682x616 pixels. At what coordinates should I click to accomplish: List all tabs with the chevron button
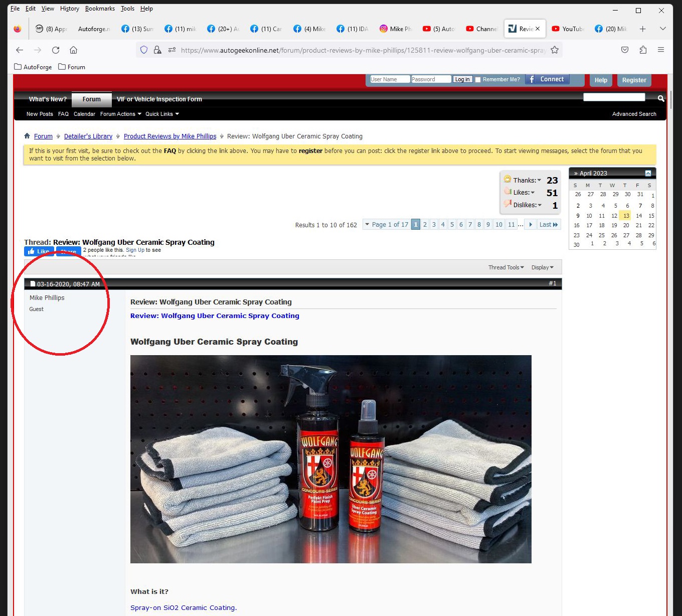[x=662, y=29]
